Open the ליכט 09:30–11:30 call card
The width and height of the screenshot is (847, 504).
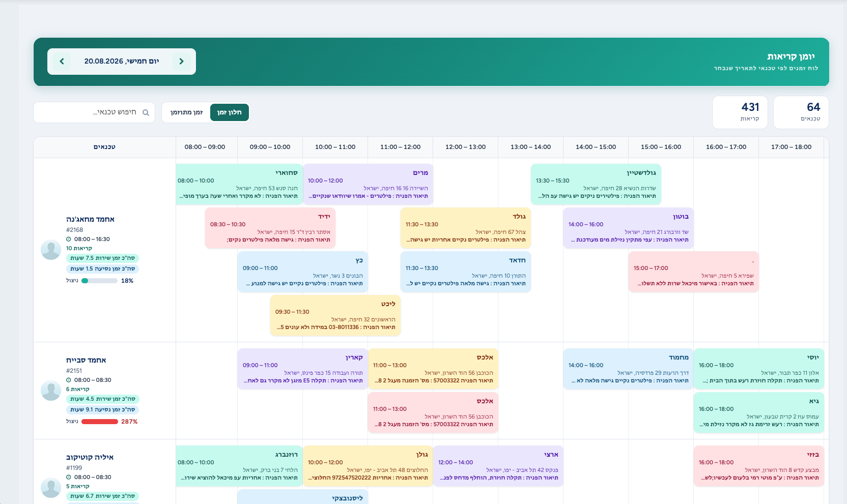tap(335, 315)
